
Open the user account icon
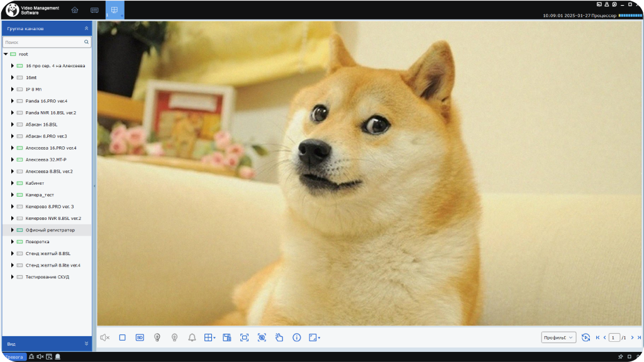(607, 4)
